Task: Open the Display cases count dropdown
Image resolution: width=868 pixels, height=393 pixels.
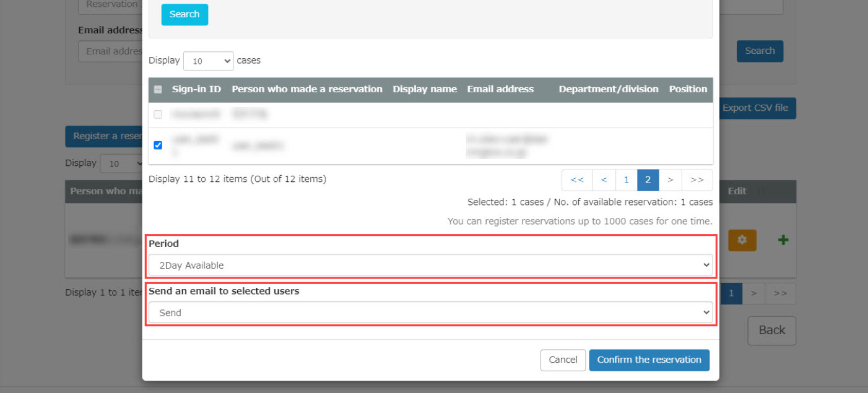Action: (x=208, y=61)
